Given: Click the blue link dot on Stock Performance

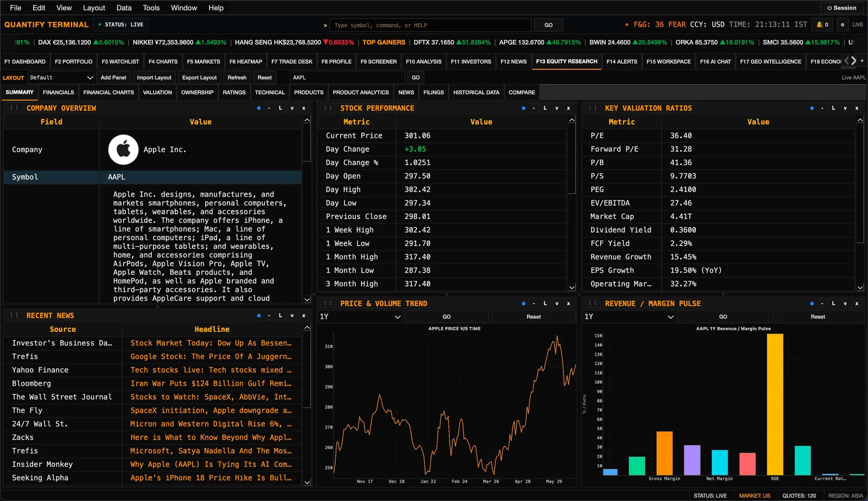Looking at the screenshot, I should pos(524,108).
